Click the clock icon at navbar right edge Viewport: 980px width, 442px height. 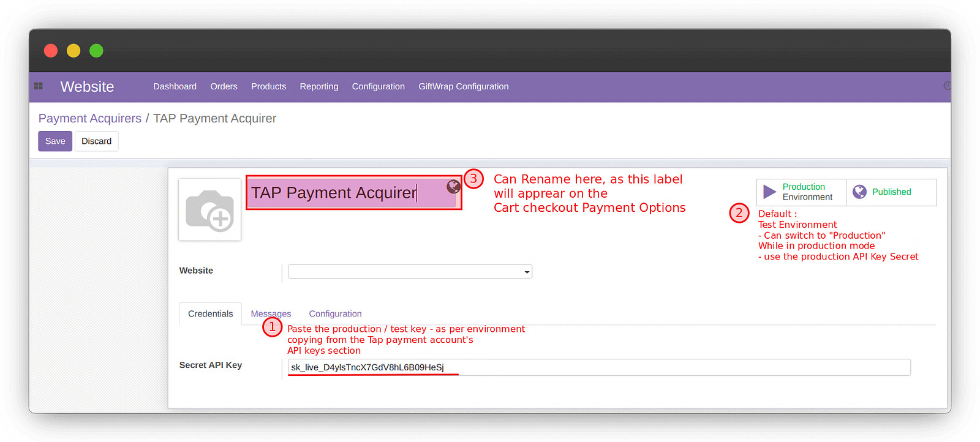coord(947,86)
